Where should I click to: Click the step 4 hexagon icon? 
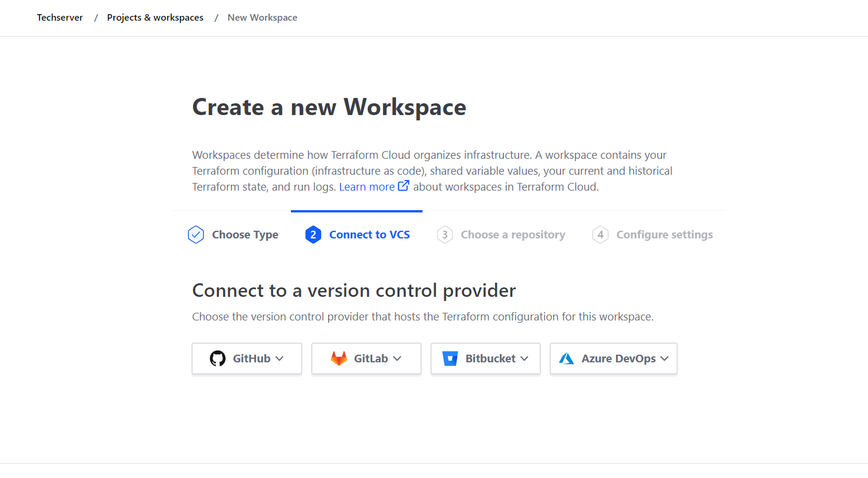(600, 235)
